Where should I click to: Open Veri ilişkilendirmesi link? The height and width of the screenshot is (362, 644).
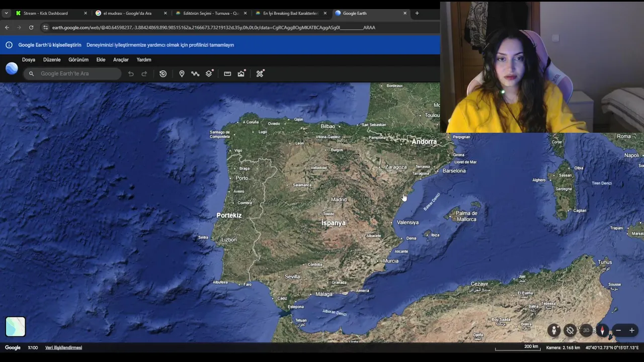click(63, 347)
